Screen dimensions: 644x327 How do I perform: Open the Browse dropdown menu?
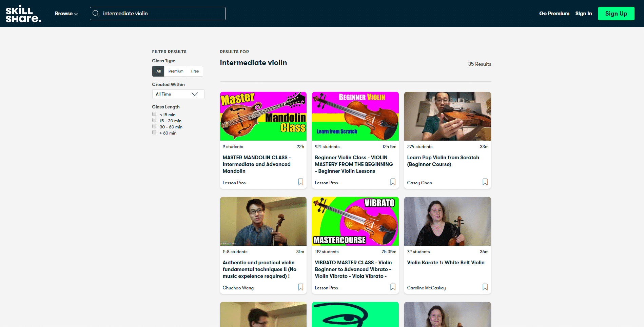66,14
